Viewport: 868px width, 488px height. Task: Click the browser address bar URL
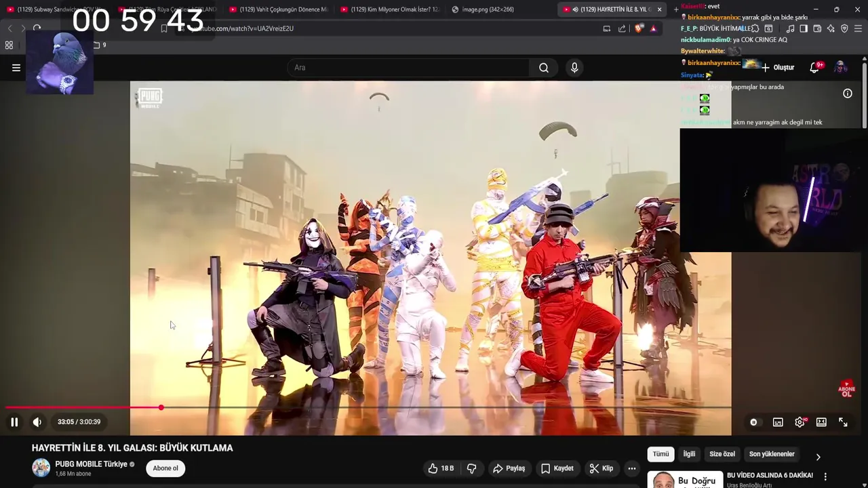(241, 28)
